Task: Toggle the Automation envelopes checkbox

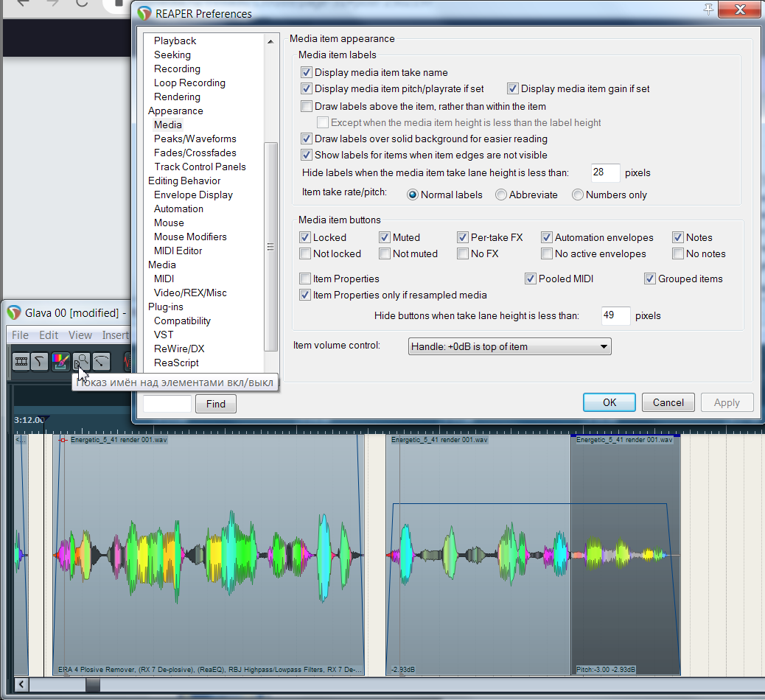Action: (547, 237)
